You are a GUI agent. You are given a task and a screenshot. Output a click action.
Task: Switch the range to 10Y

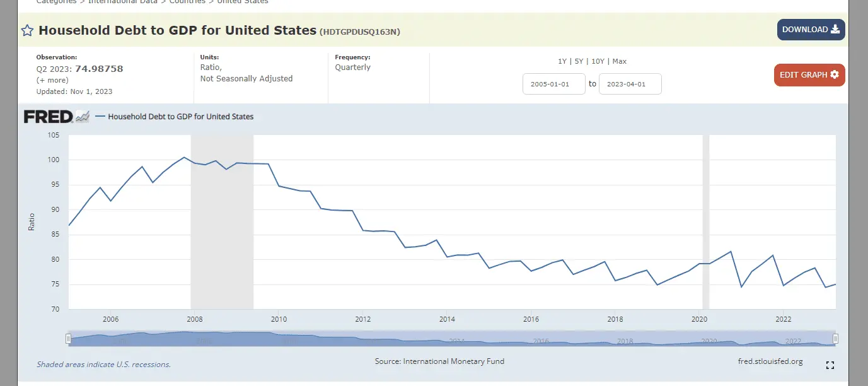[x=598, y=61]
